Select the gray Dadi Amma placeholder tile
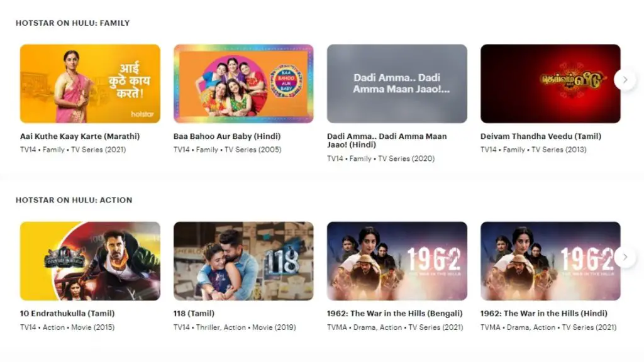 397,84
